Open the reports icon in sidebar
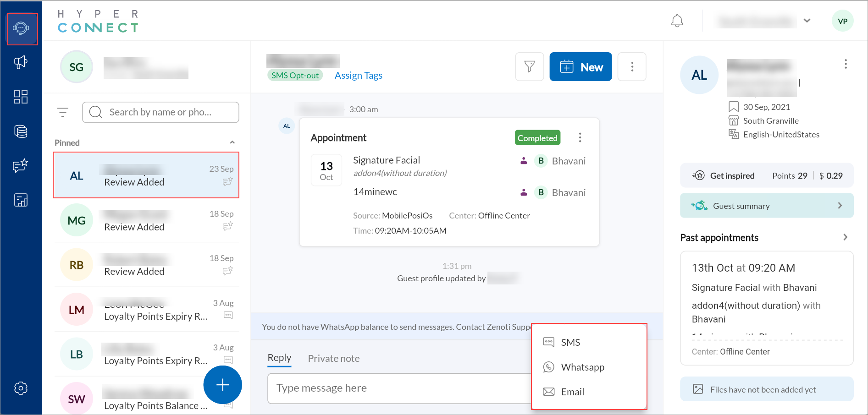This screenshot has height=415, width=868. (21, 200)
